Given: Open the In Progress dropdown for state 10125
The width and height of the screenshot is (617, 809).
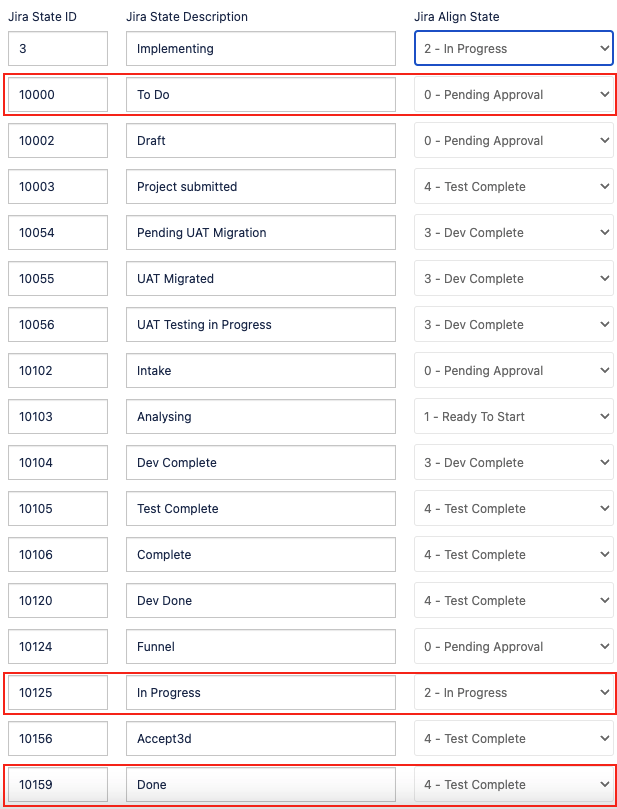Looking at the screenshot, I should coord(513,692).
